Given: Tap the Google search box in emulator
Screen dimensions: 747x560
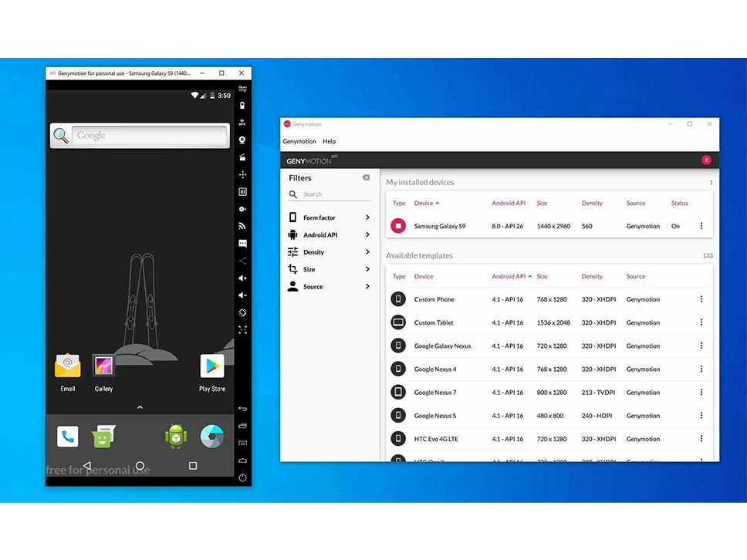Looking at the screenshot, I should 150,136.
